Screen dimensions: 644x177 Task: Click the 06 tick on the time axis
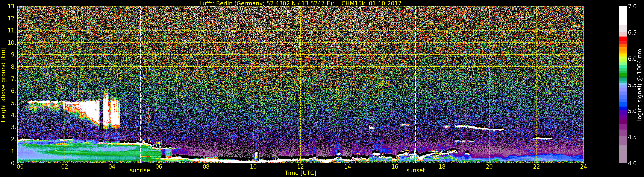[159, 167]
